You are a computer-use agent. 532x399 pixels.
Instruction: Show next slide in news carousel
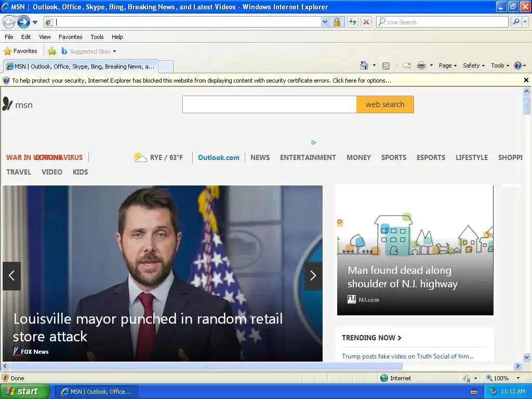[313, 276]
